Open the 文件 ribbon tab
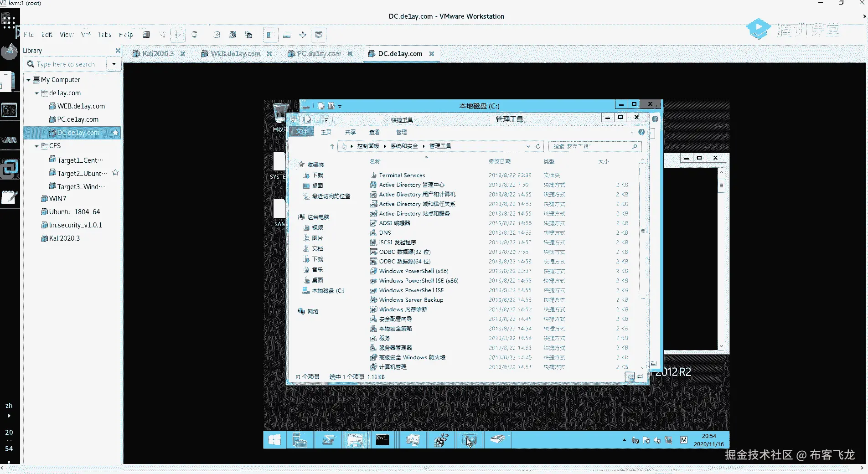The width and height of the screenshot is (868, 474). point(302,132)
